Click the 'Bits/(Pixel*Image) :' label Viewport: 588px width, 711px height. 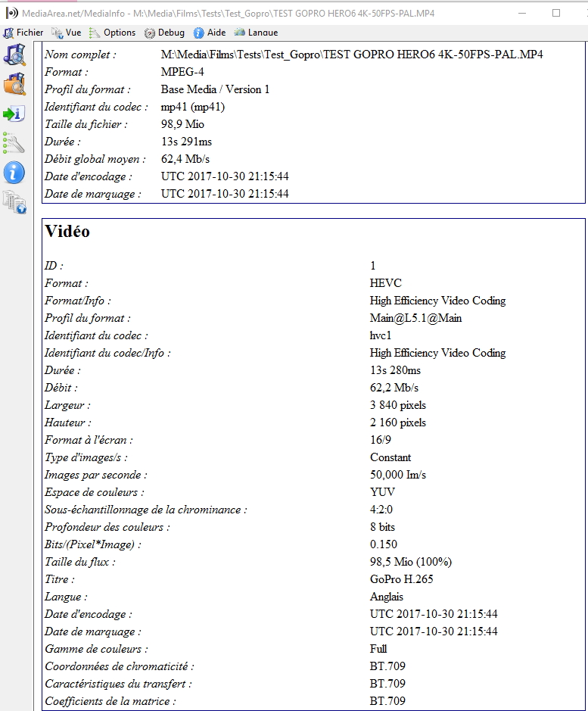[x=93, y=544]
